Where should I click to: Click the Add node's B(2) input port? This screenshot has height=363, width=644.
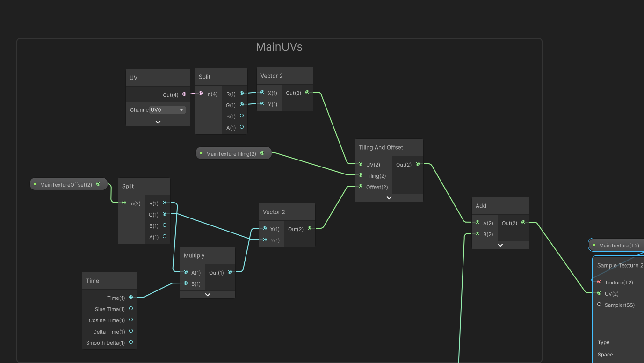[x=478, y=234]
